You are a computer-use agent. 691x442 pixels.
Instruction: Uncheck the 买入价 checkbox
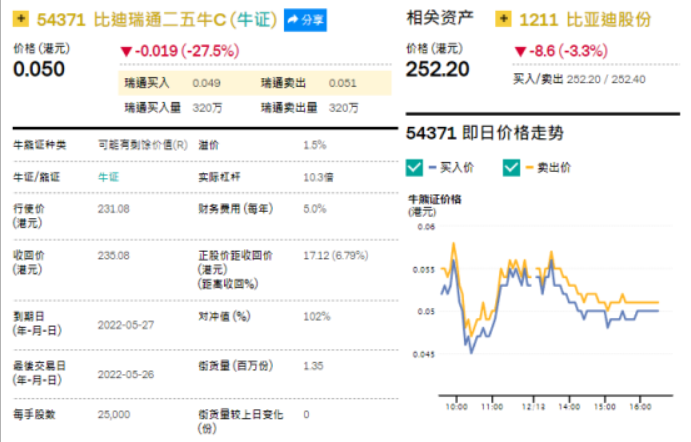coord(414,168)
